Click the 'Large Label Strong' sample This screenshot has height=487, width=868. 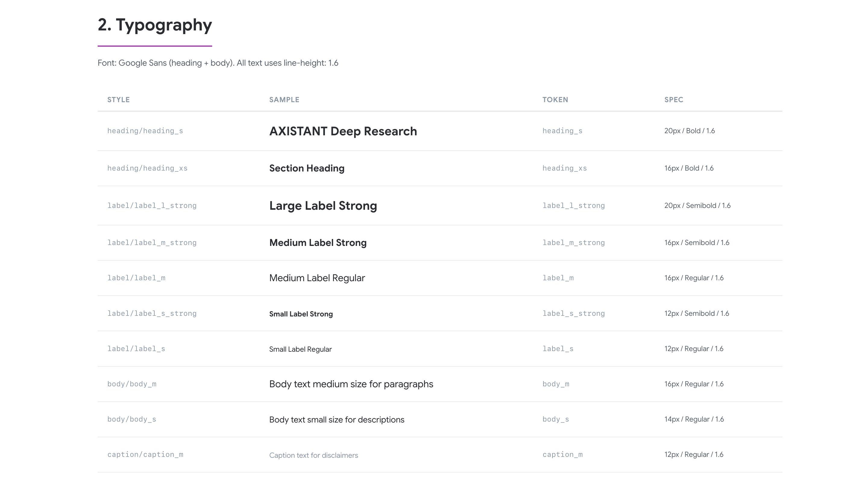[x=323, y=206]
